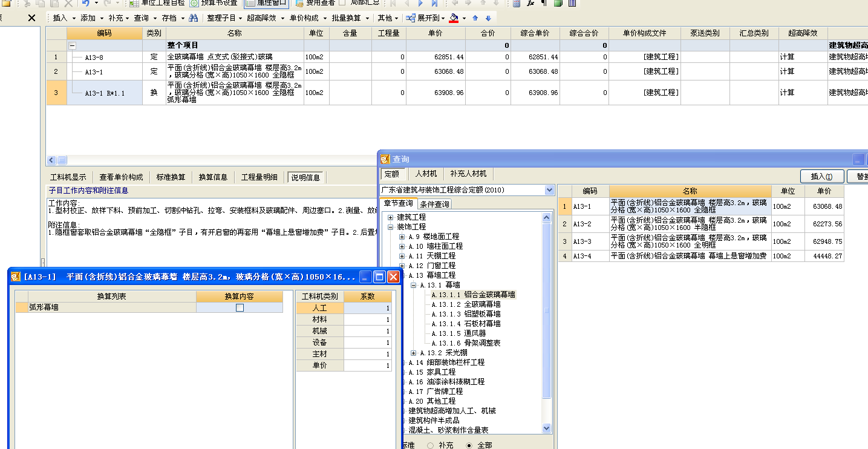Viewport: 868px width, 449px height.
Task: Tick the 弧形幕墙 conversion checkbox
Action: (x=240, y=307)
